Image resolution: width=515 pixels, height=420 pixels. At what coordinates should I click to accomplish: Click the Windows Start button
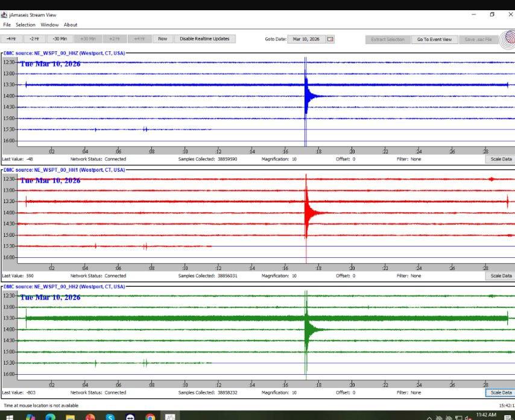point(10,416)
